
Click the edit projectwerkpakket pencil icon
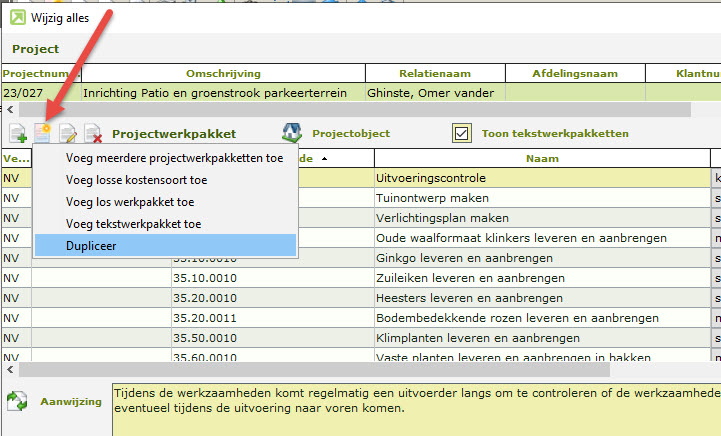67,133
